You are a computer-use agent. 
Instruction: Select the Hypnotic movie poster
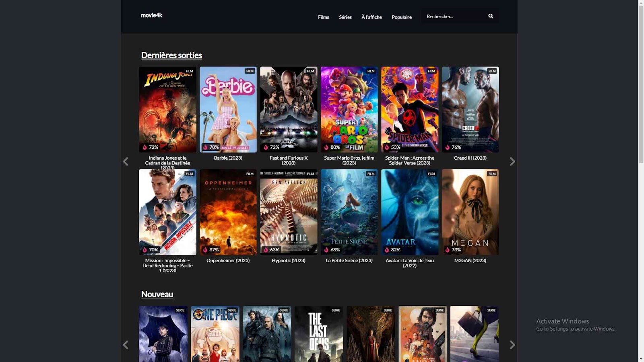[x=289, y=212]
